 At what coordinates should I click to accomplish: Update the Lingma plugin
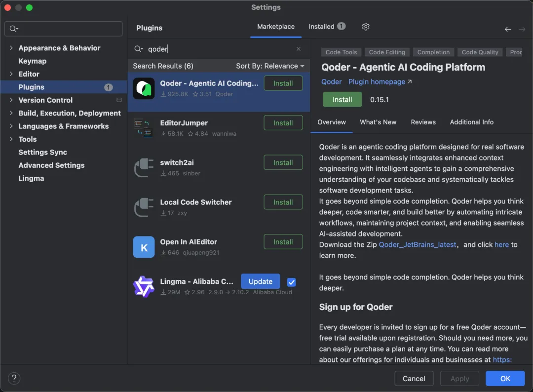pos(260,281)
